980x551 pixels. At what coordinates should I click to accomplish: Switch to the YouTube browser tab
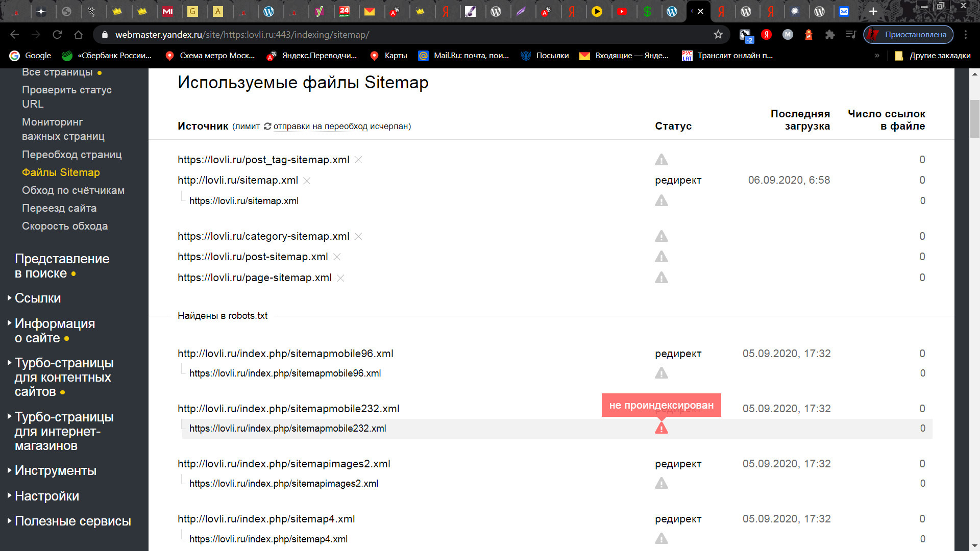click(622, 11)
